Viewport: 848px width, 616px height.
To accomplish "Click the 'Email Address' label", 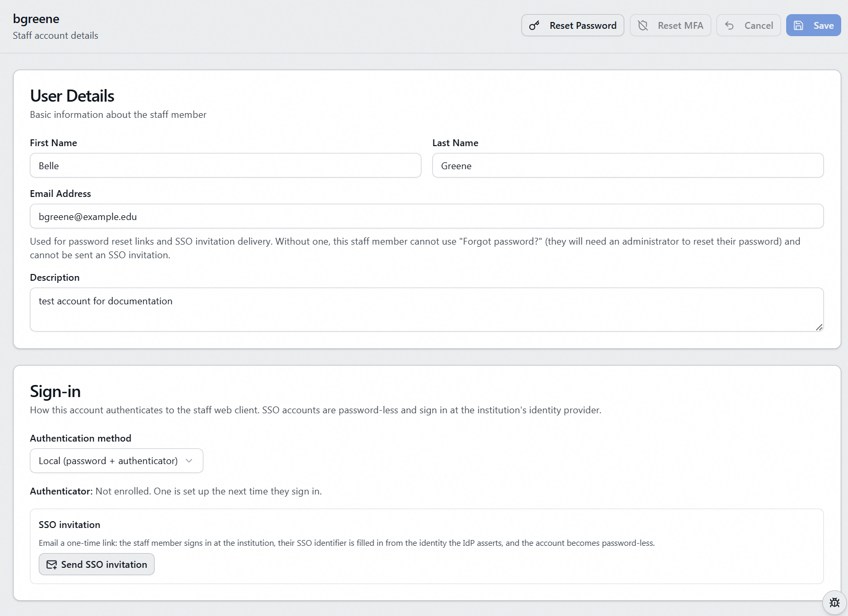I will pyautogui.click(x=60, y=194).
